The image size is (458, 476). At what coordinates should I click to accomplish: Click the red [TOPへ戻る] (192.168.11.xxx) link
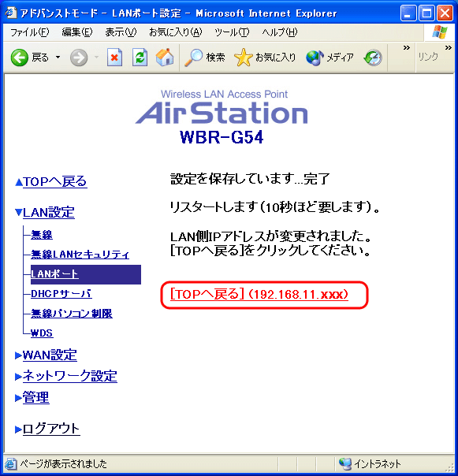tap(259, 294)
